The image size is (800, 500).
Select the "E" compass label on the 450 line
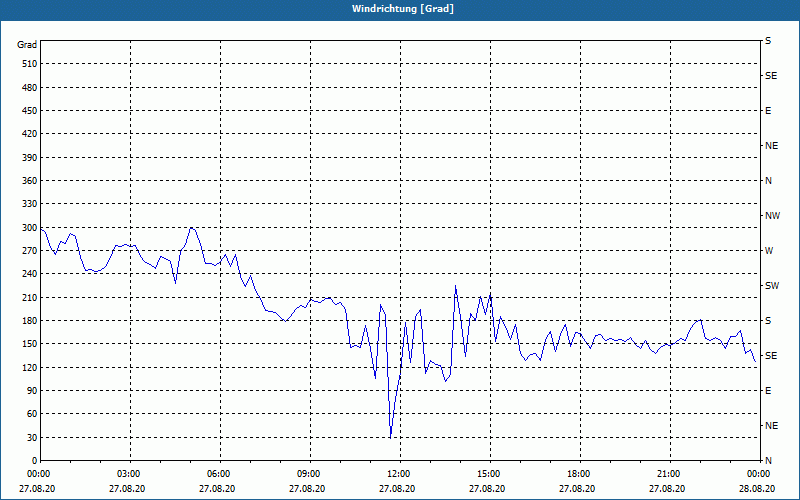tap(768, 111)
